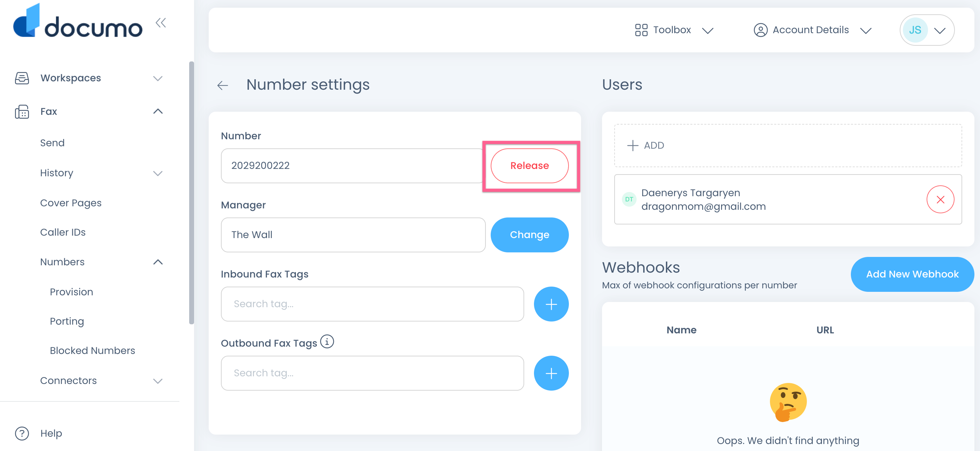This screenshot has width=980, height=451.
Task: Click the Help question mark icon
Action: 22,433
